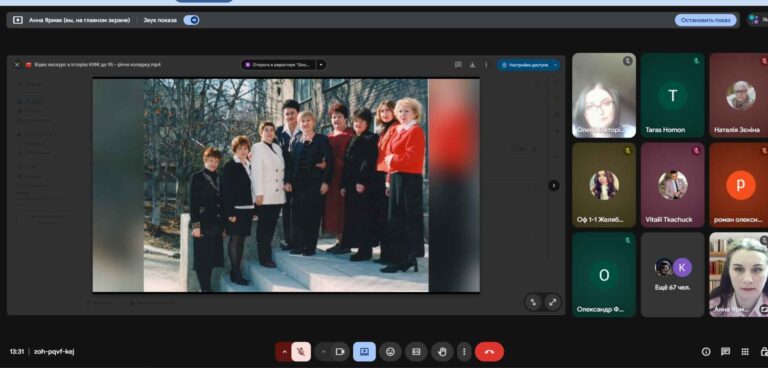Click the presentation screen icon beside Анна Ярмак
Screen dimensions: 768x368
point(18,20)
